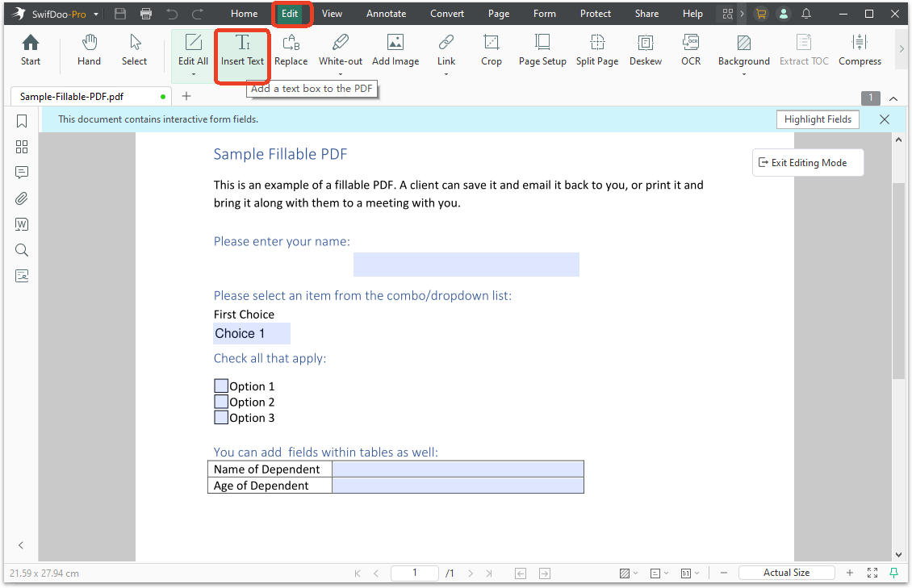Click the Split Page tool
The image size is (912, 588).
[x=597, y=50]
